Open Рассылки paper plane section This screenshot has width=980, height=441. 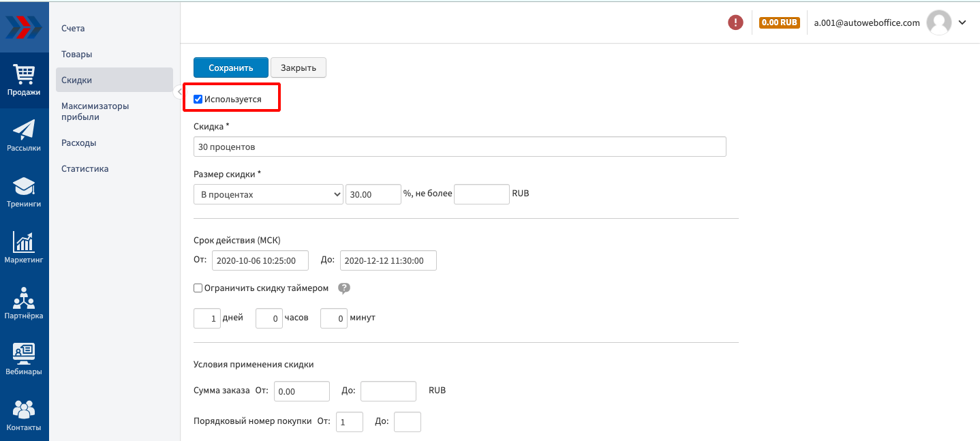pos(24,136)
